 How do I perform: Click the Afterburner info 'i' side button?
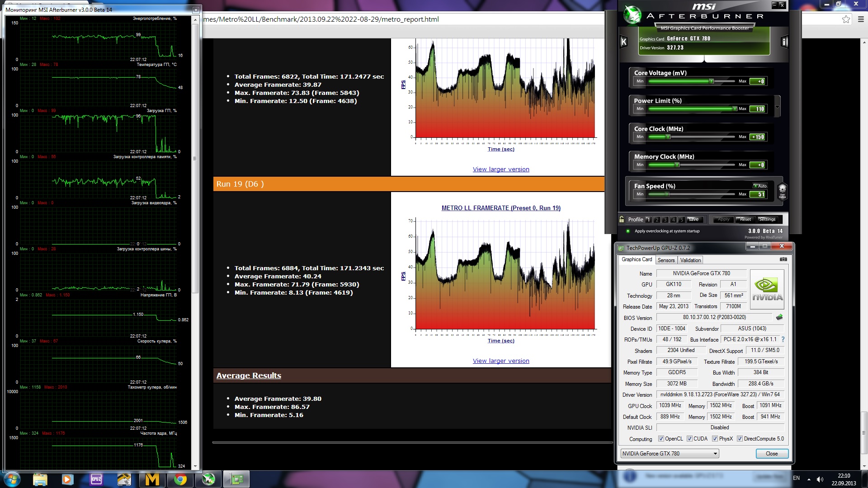tap(784, 42)
